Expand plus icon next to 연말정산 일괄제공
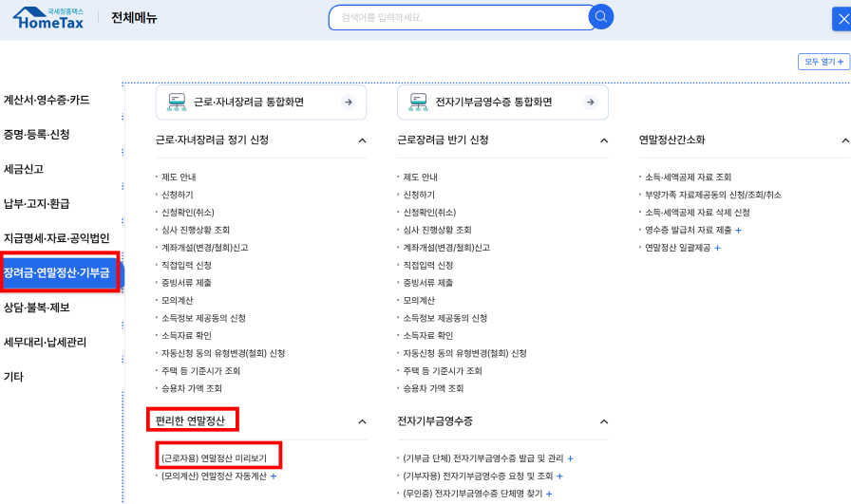Viewport: 851px width, 504px height. tap(717, 248)
